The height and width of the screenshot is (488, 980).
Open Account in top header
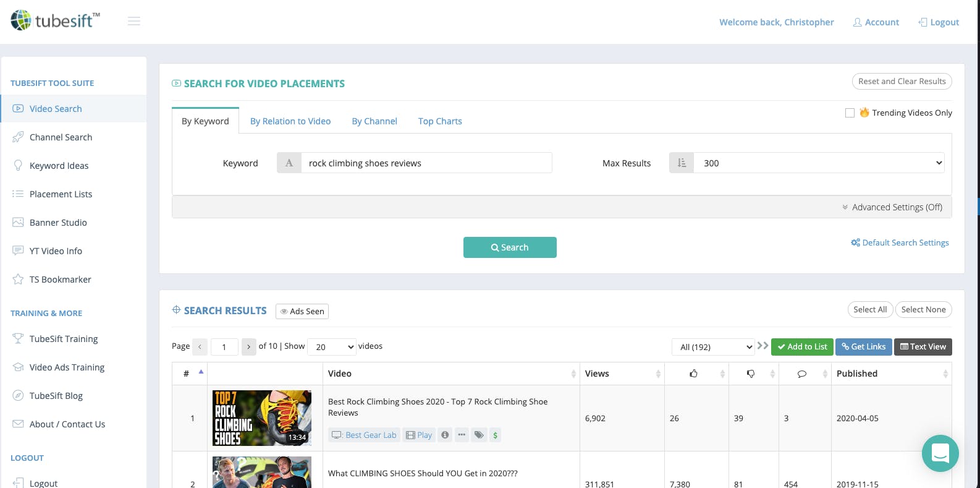[x=876, y=22]
